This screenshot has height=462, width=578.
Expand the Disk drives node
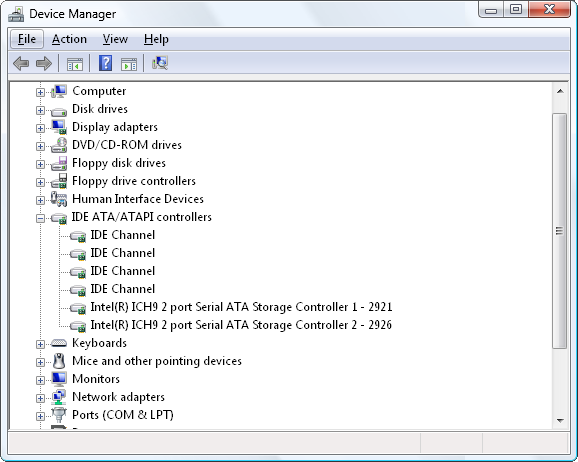(x=40, y=110)
